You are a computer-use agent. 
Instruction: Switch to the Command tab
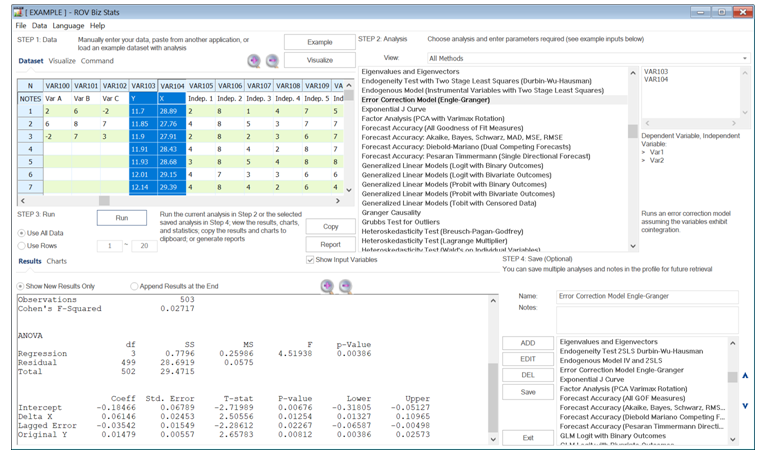click(x=97, y=61)
